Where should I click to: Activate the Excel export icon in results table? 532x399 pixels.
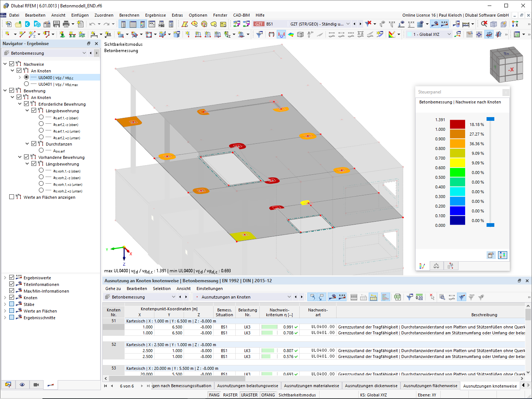tap(397, 297)
